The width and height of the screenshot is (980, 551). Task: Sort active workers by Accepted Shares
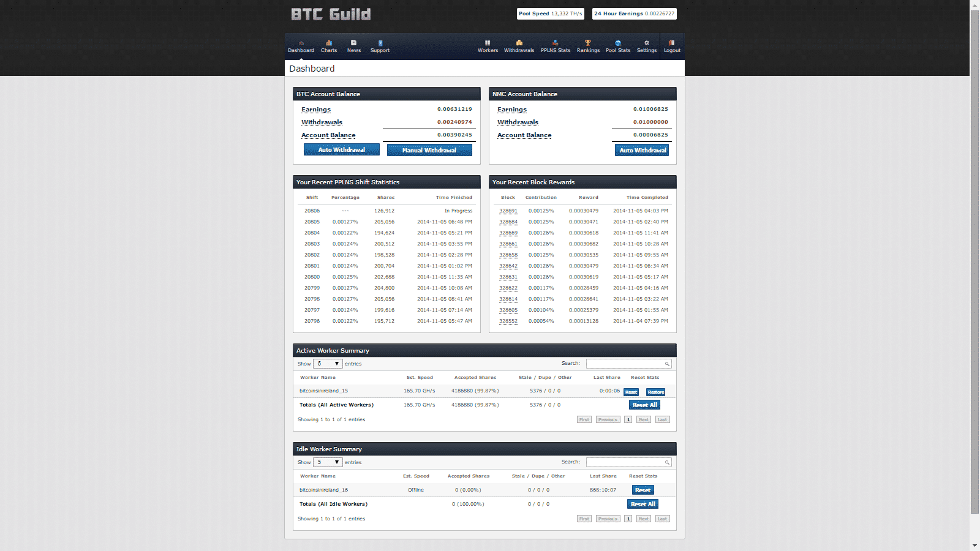[x=475, y=378]
